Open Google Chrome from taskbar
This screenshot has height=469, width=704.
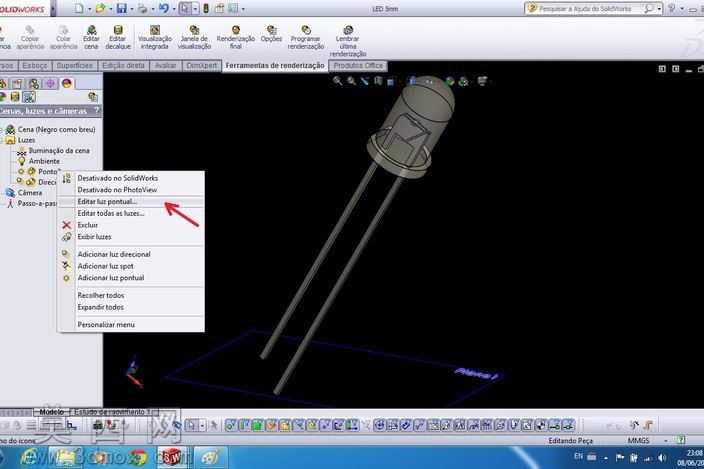pos(138,457)
